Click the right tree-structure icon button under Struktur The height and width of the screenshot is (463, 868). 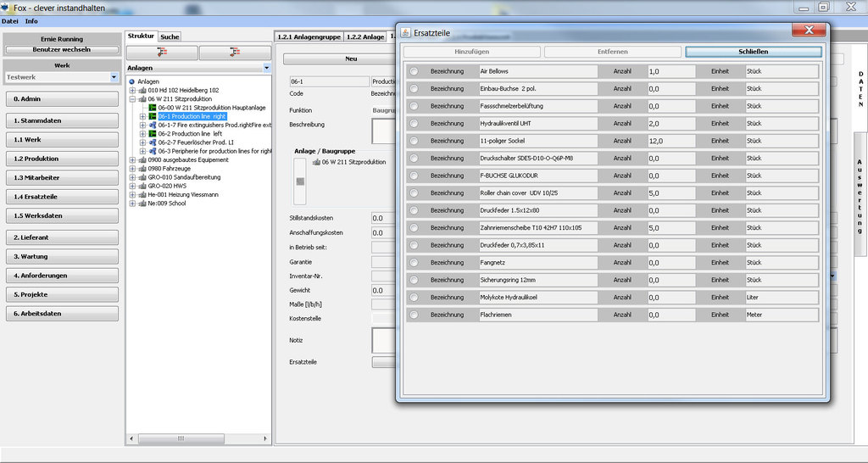tap(234, 53)
